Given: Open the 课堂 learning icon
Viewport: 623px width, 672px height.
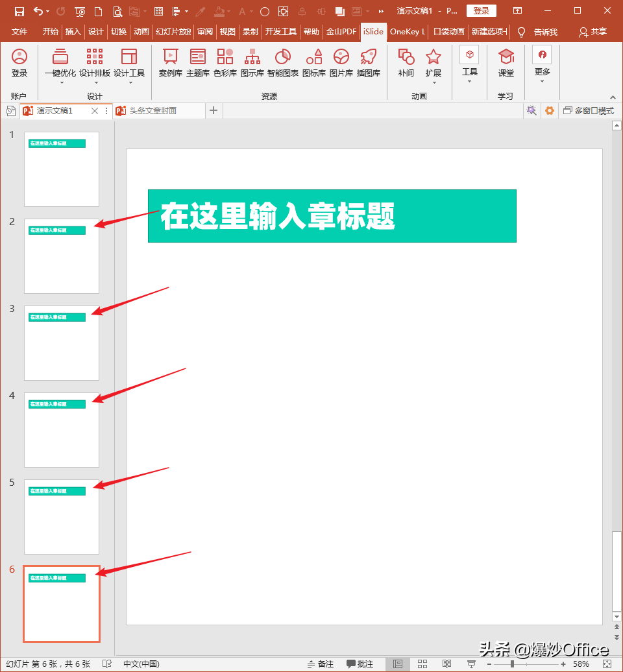Looking at the screenshot, I should [506, 62].
